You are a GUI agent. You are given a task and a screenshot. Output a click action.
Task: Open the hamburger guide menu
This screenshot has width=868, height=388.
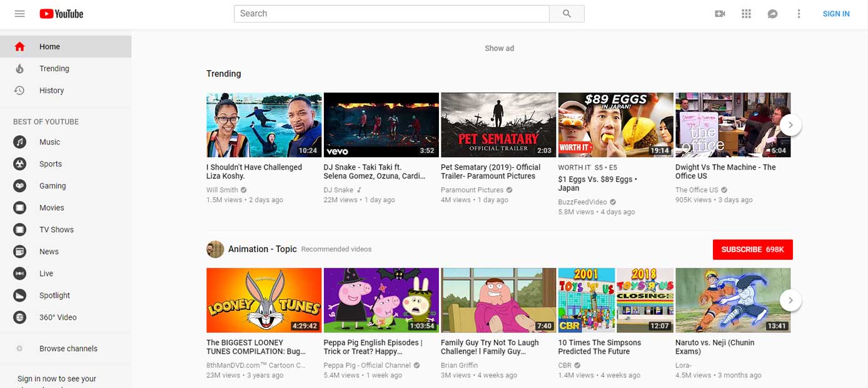click(19, 14)
